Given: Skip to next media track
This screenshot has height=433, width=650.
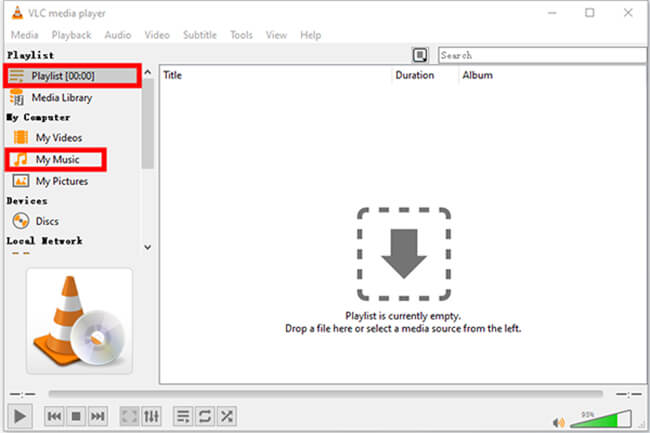Looking at the screenshot, I should click(98, 415).
